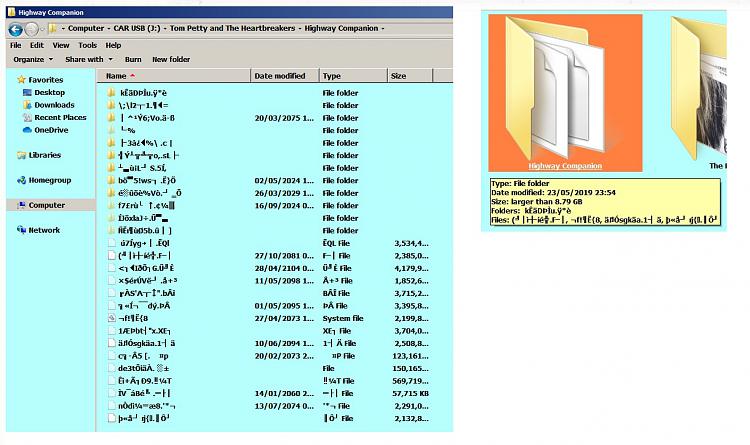Go to Tom Petty and The Heartbreakers breadcrumb
This screenshot has height=445, width=750.
(232, 28)
